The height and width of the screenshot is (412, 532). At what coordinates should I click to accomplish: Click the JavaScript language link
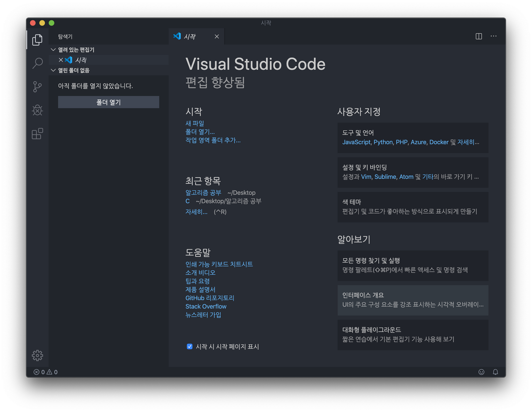357,142
